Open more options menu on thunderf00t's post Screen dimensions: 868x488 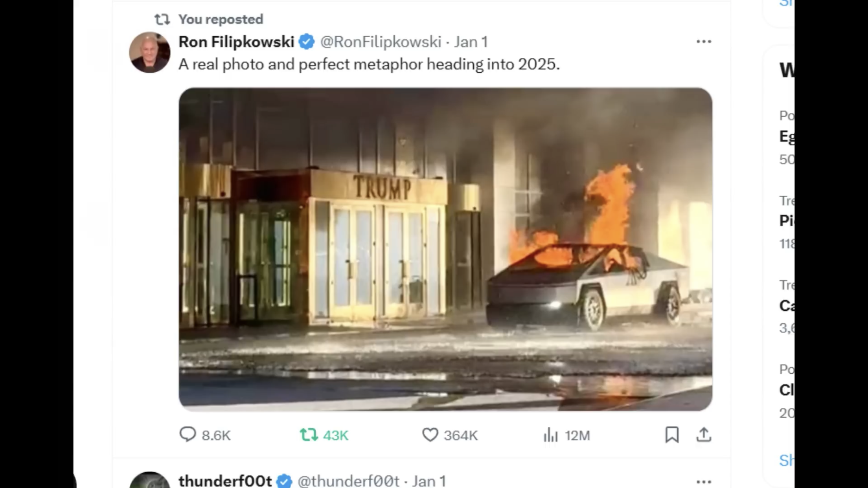point(704,481)
